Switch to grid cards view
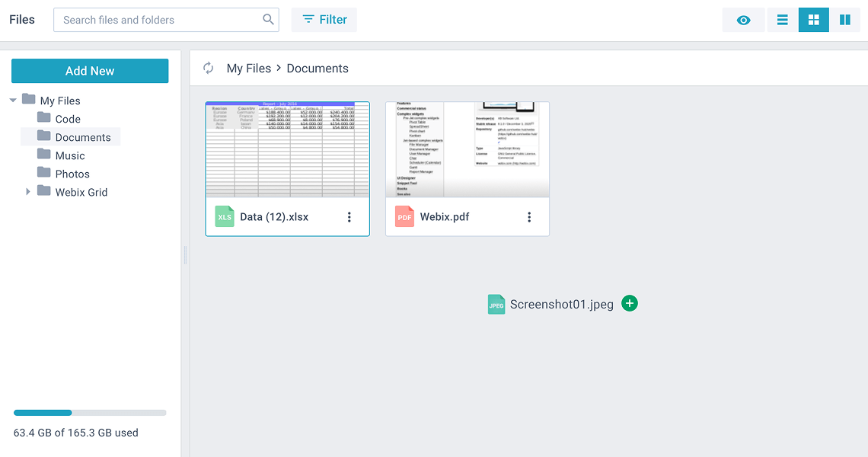 tap(813, 20)
